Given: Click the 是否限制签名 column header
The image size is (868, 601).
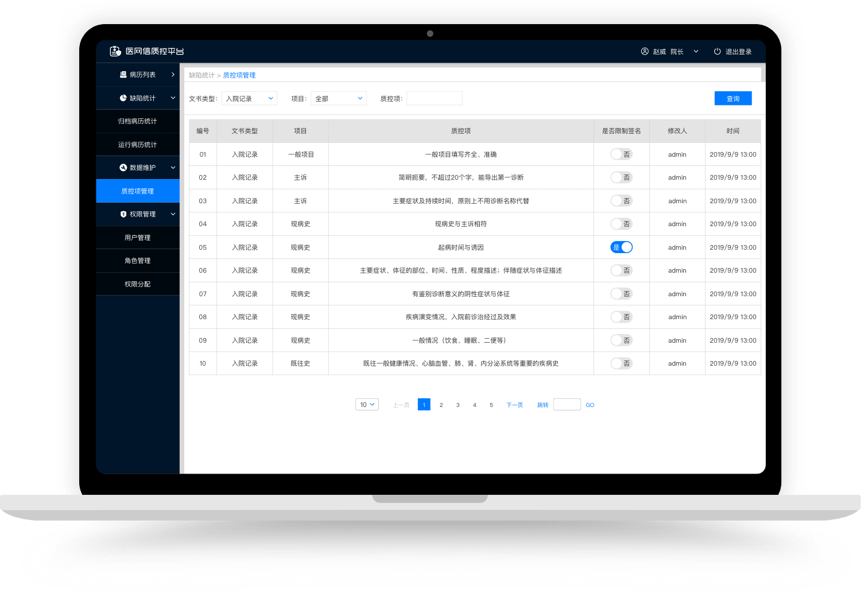Looking at the screenshot, I should pyautogui.click(x=621, y=131).
